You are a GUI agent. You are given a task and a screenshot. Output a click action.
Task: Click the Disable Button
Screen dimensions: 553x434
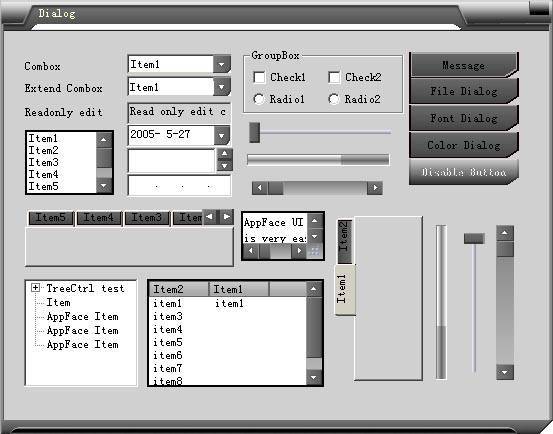(464, 172)
